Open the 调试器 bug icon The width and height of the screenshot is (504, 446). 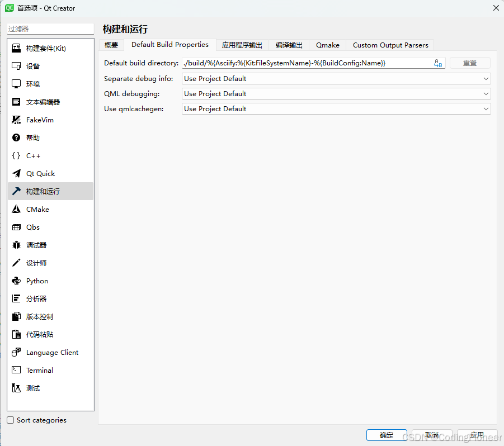point(16,245)
